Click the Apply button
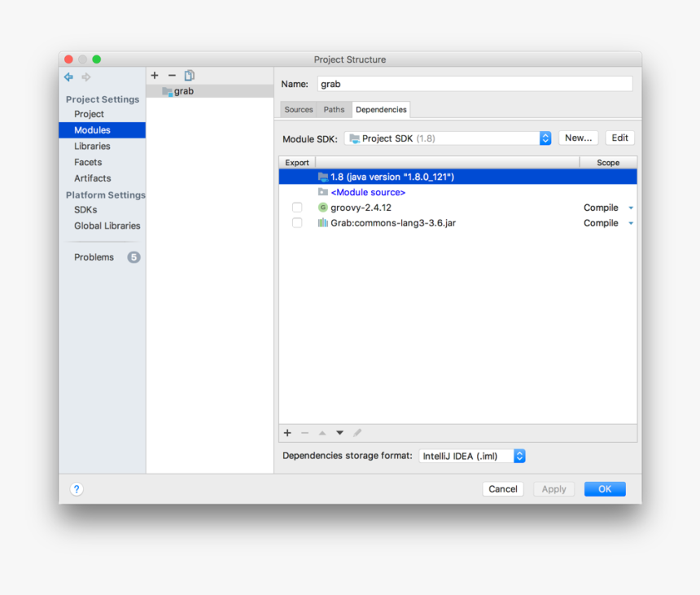The width and height of the screenshot is (700, 595). point(553,489)
